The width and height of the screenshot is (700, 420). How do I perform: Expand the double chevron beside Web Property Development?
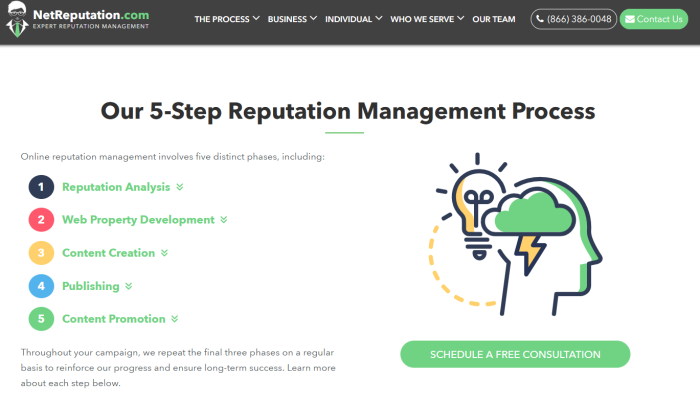(224, 220)
